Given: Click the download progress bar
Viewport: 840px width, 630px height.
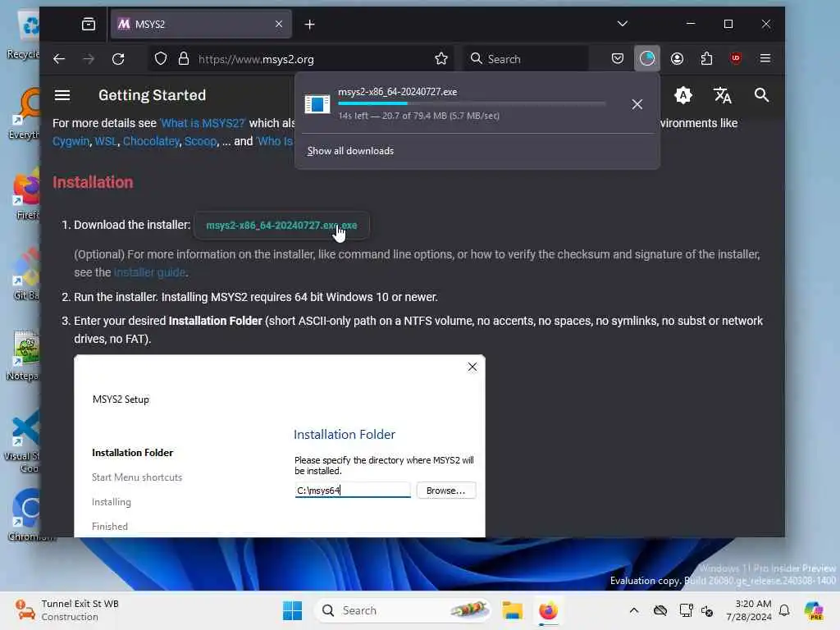Looking at the screenshot, I should tap(472, 103).
